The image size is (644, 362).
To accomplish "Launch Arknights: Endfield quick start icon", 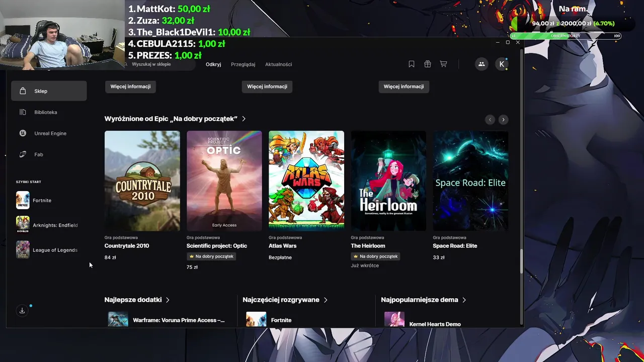I will click(x=23, y=225).
